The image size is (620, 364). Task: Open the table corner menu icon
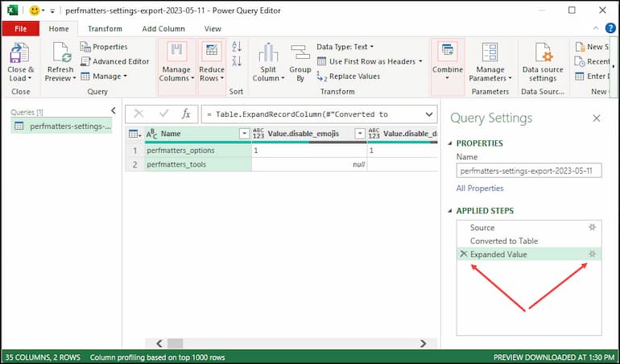134,134
